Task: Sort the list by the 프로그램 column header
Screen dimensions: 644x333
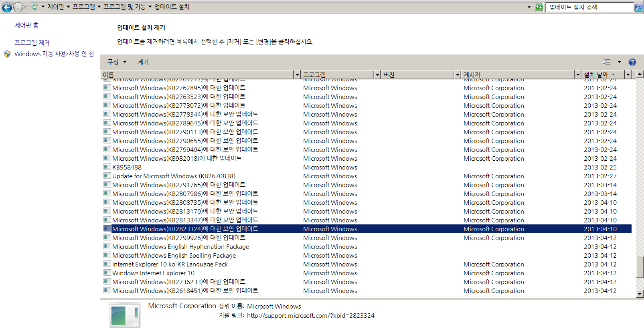Action: coord(337,75)
